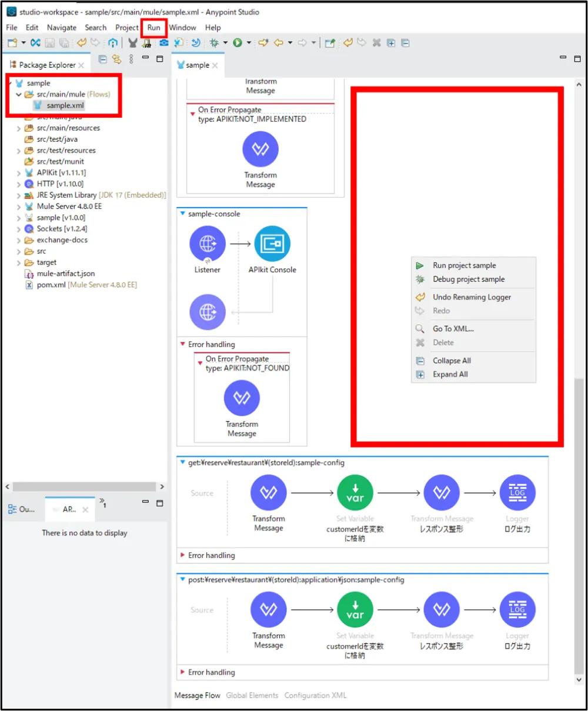Click the New toolbar icon
The width and height of the screenshot is (588, 711).
click(x=12, y=43)
